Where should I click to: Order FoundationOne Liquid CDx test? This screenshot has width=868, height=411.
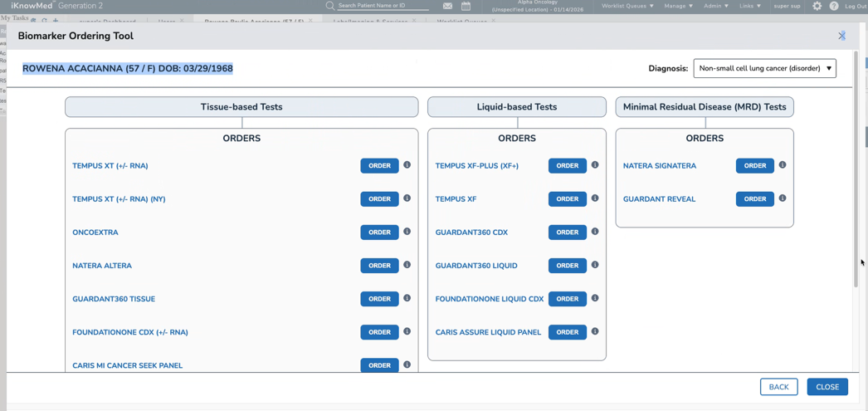(x=568, y=299)
